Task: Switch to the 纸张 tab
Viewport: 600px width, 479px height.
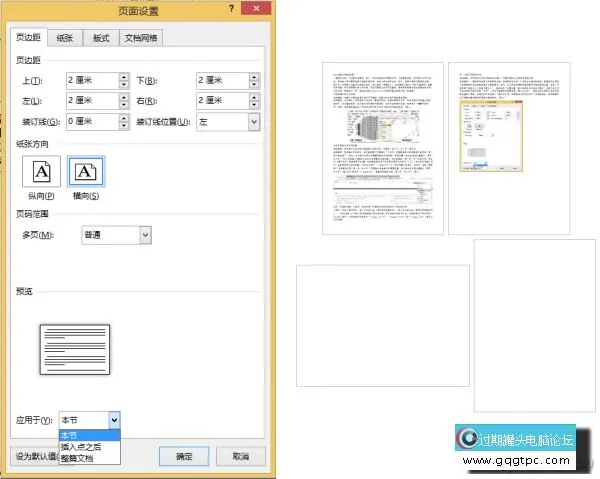Action: [65, 38]
